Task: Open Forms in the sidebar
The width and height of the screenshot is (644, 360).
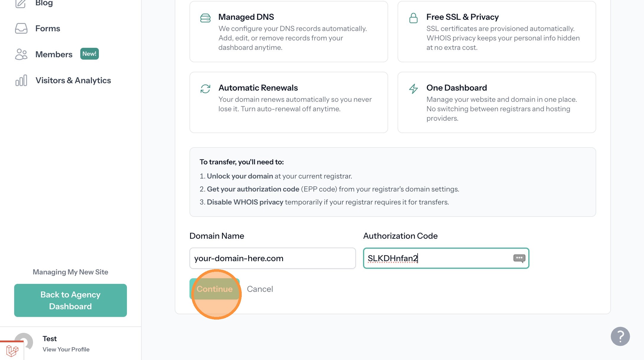Action: tap(48, 29)
